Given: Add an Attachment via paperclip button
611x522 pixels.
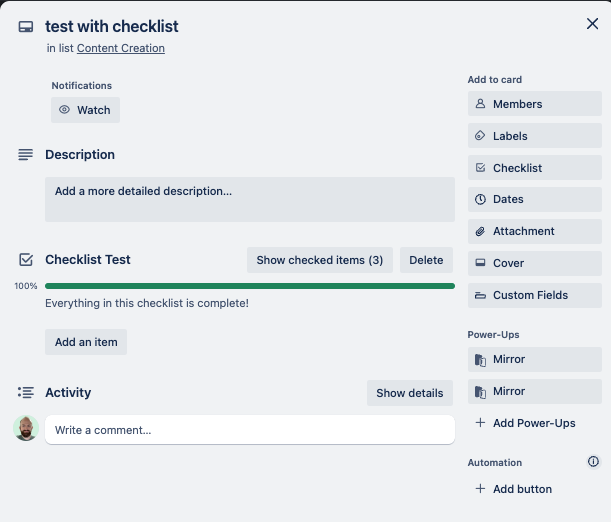Looking at the screenshot, I should click(x=535, y=231).
